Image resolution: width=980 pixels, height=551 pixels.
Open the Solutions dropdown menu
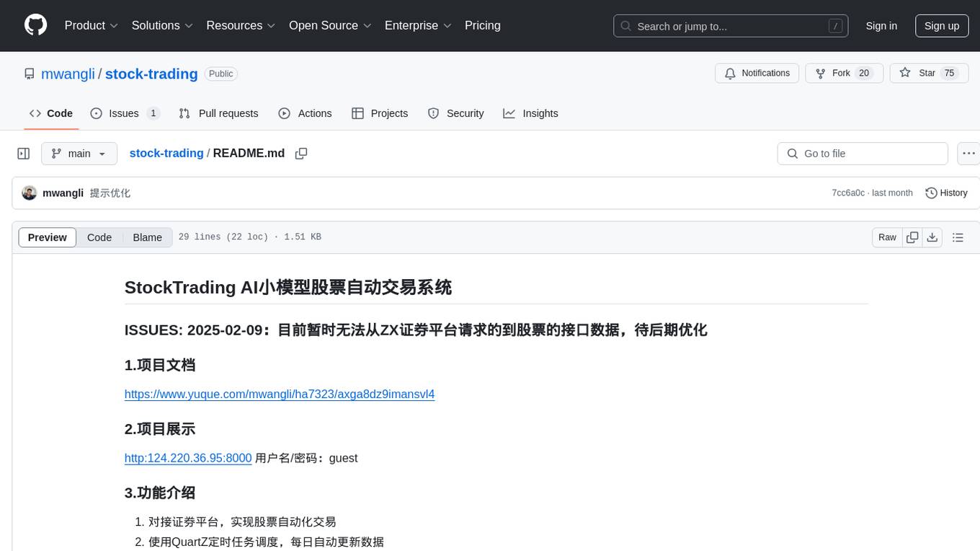tap(163, 25)
